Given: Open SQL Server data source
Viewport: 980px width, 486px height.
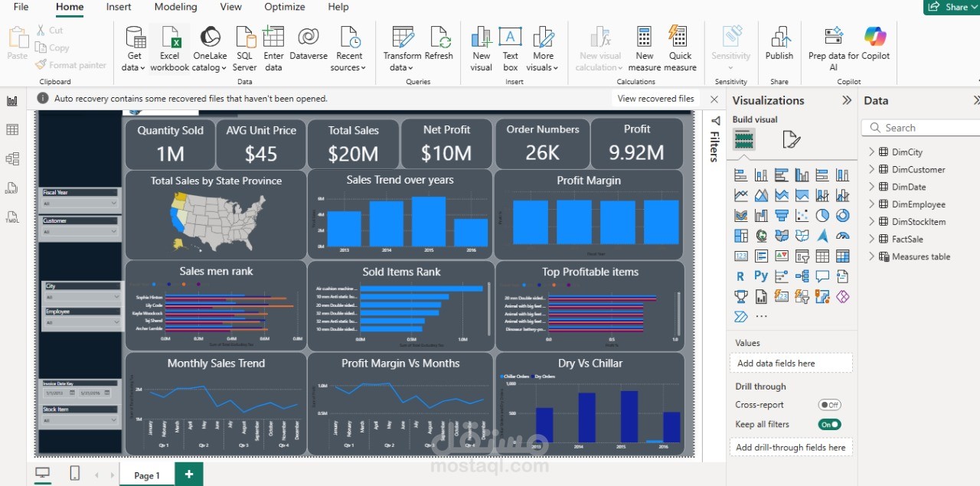Looking at the screenshot, I should tap(245, 48).
